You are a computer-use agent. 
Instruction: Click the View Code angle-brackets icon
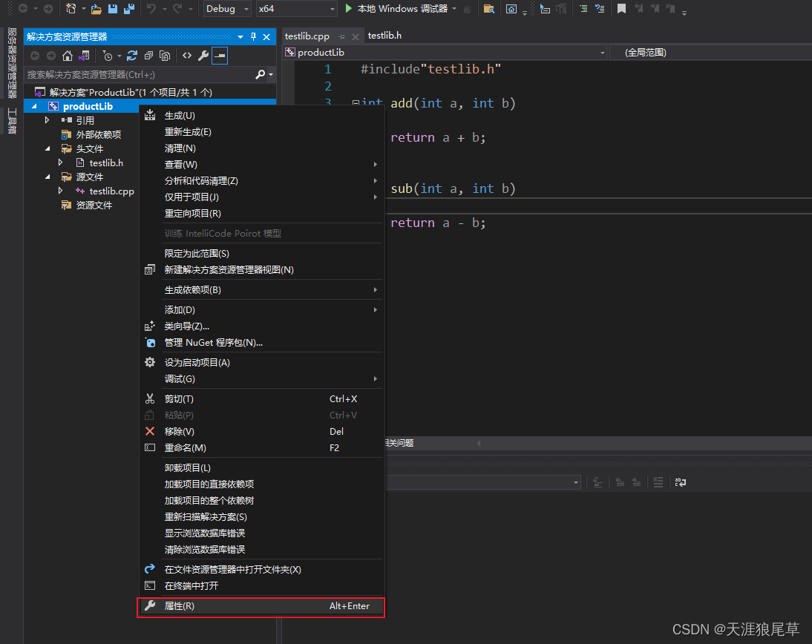click(x=187, y=56)
